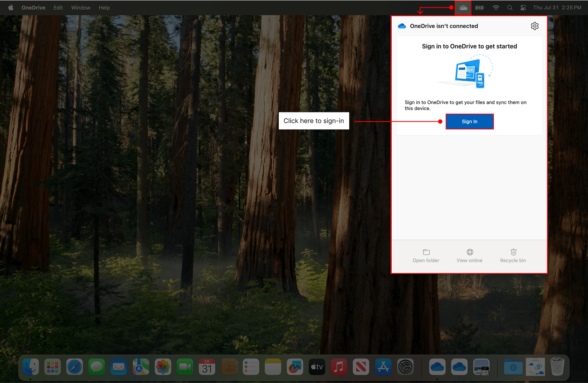Image resolution: width=588 pixels, height=383 pixels.
Task: Open the Window menu
Action: tap(81, 8)
